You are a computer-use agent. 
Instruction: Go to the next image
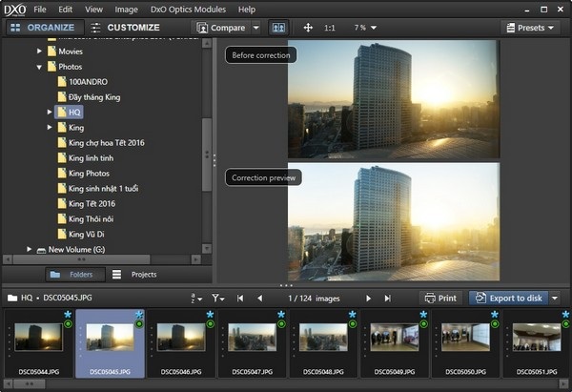pos(368,299)
